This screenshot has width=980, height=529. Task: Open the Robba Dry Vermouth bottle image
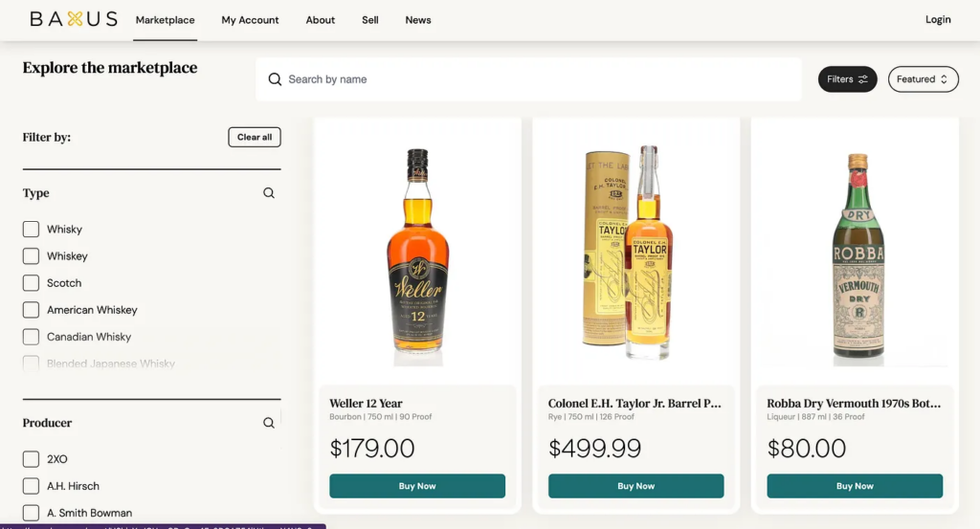tap(855, 255)
